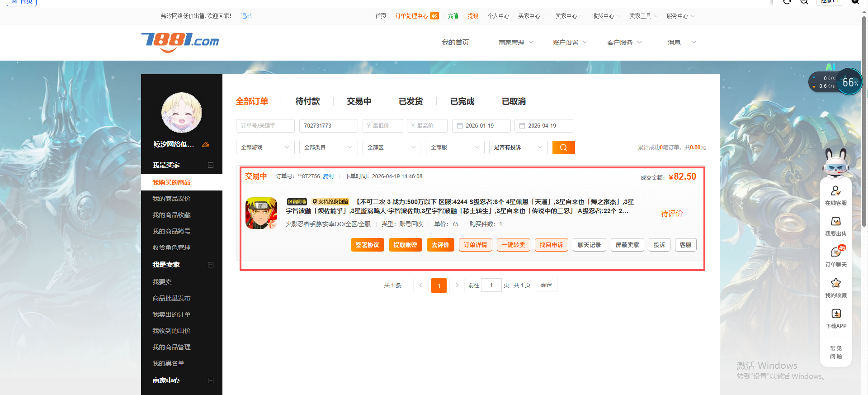Edit nickname with the pencil icon

206,144
